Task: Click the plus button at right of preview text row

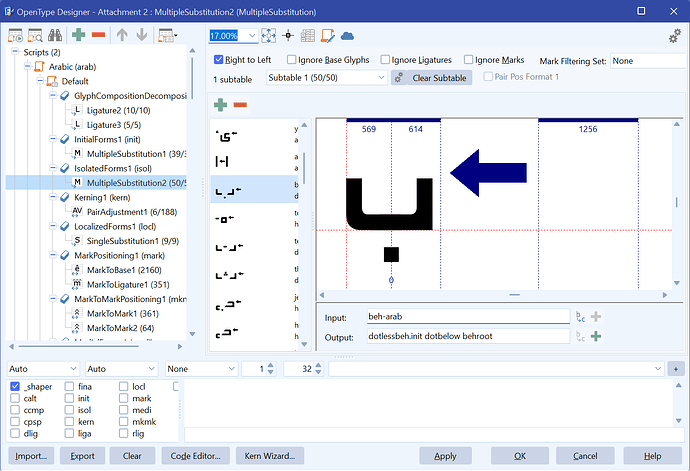Action: coord(675,369)
